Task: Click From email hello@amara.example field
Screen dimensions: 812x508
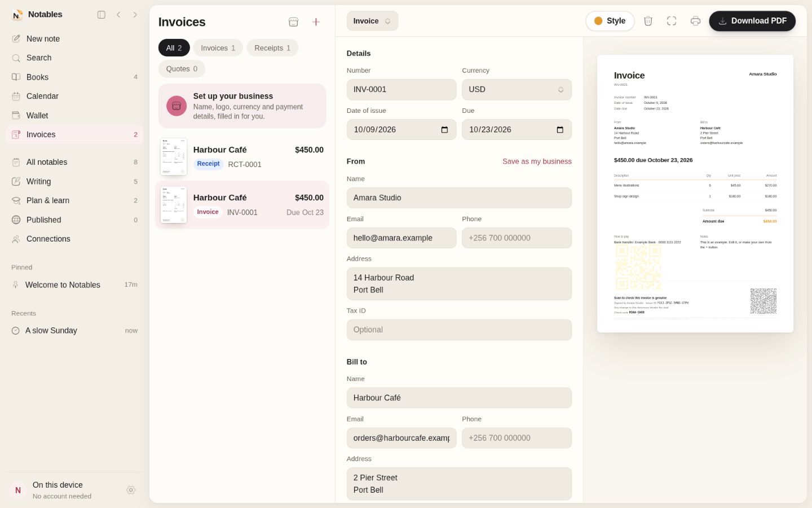Action: 401,238
